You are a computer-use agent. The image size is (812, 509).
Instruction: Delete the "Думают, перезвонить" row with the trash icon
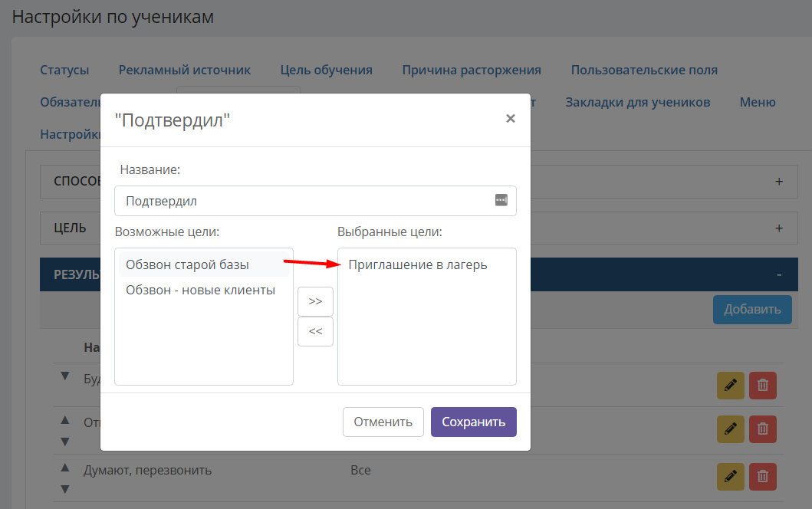(x=762, y=476)
